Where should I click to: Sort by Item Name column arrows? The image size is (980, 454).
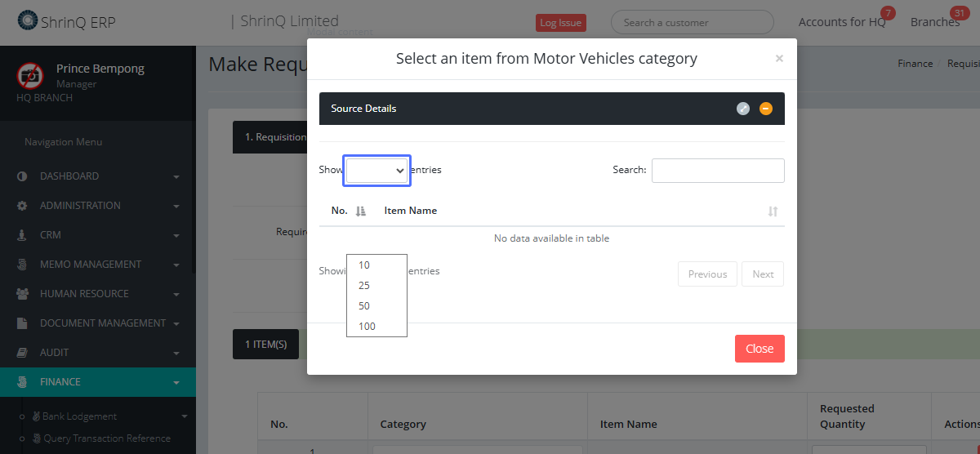pyautogui.click(x=773, y=211)
